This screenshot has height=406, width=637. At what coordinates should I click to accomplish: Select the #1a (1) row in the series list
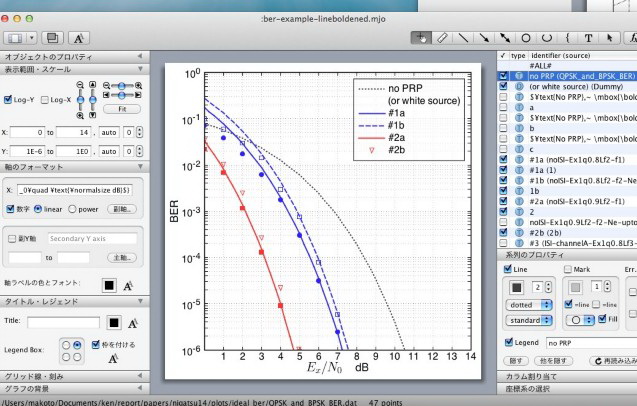[567, 170]
